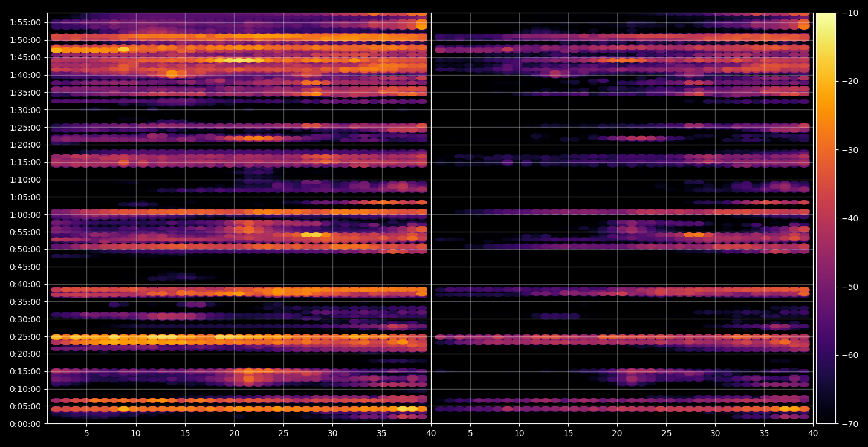868x447 pixels.
Task: Select x-axis label 30 under the right heatmap
Action: [x=716, y=434]
